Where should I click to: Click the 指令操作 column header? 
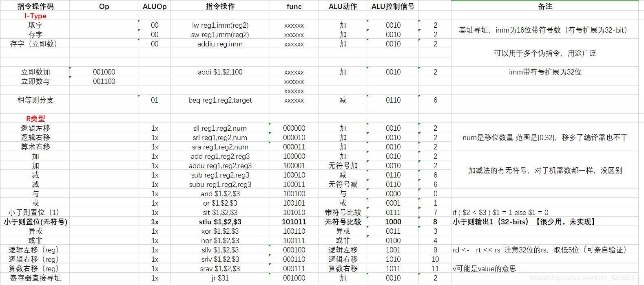point(220,7)
